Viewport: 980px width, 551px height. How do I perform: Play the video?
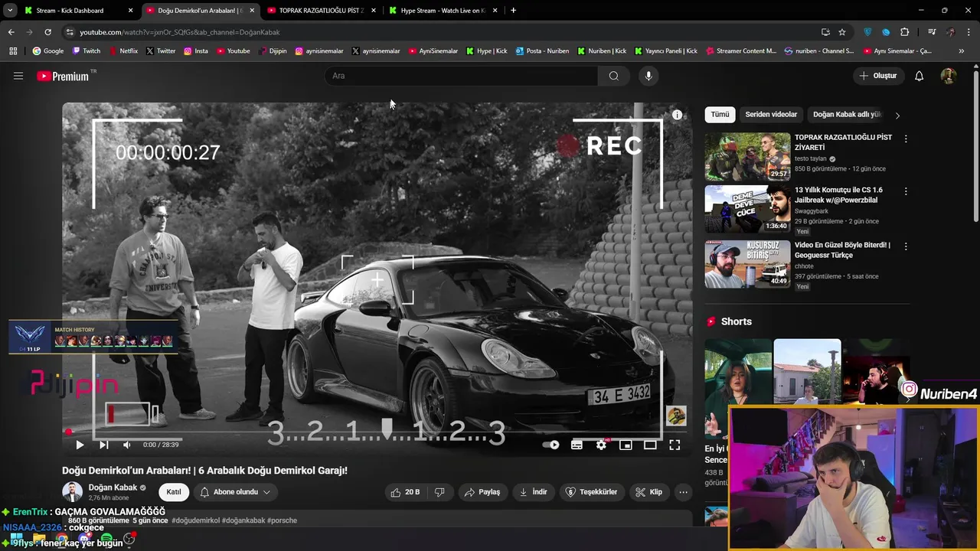tap(80, 445)
